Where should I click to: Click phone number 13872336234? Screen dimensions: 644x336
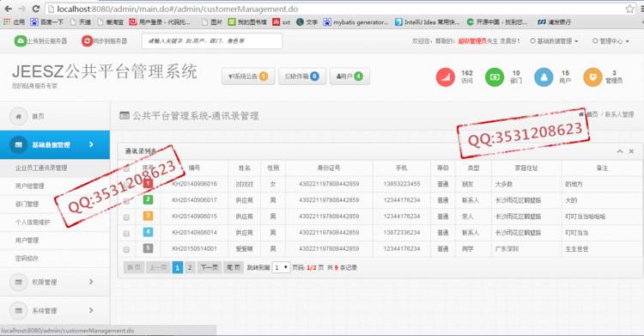402,232
